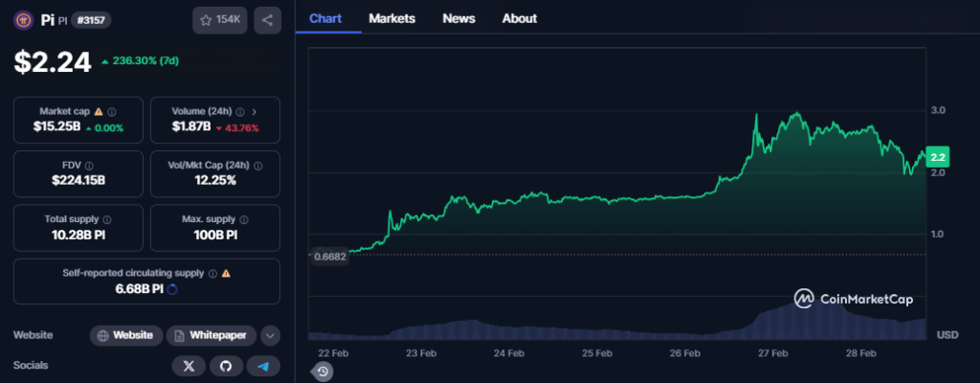The image size is (980, 383).
Task: Click the 2.2 current price label
Action: click(938, 157)
